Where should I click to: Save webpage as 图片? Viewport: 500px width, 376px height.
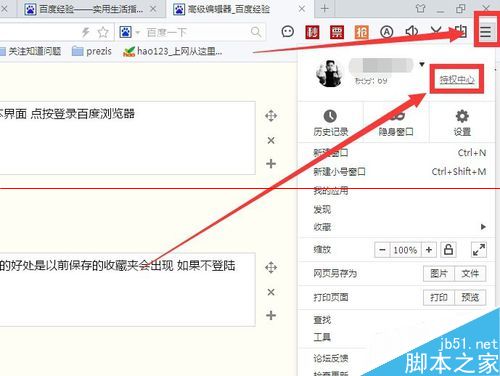click(x=439, y=274)
